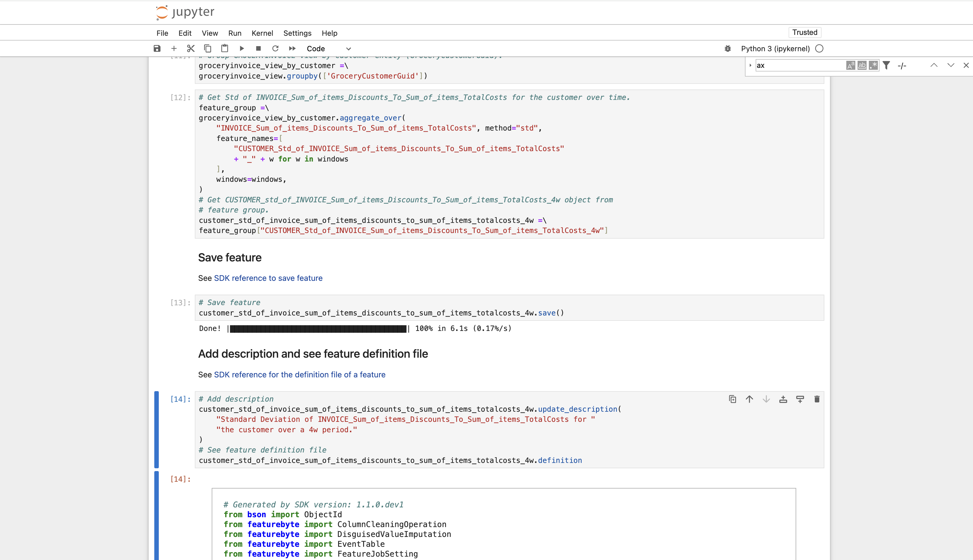Delete cell 14 with the trash icon
The width and height of the screenshot is (973, 560).
[817, 399]
